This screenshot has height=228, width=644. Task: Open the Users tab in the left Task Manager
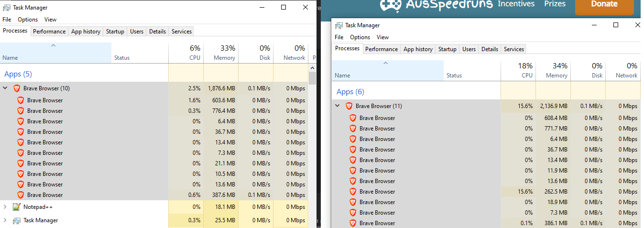click(x=137, y=32)
